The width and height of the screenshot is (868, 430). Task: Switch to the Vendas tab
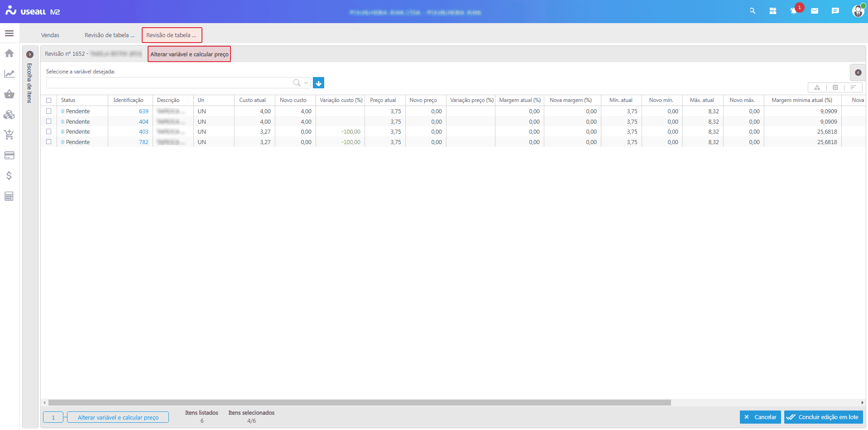coord(50,35)
